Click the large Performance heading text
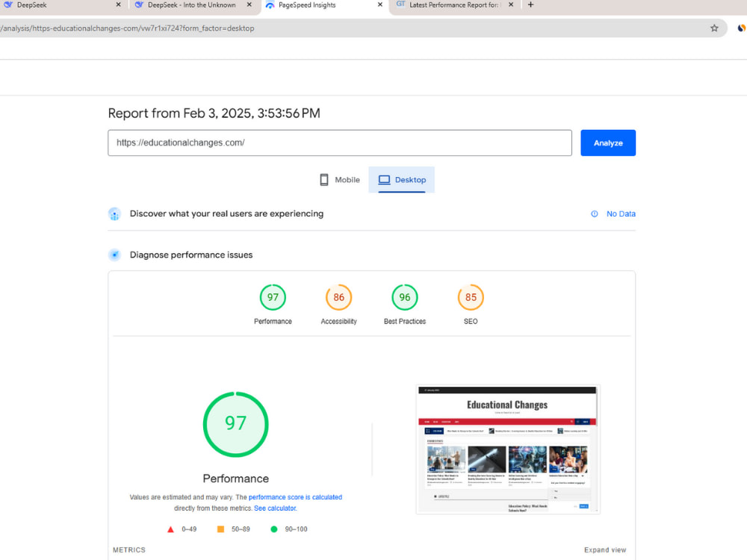The width and height of the screenshot is (747, 560). pos(236,479)
